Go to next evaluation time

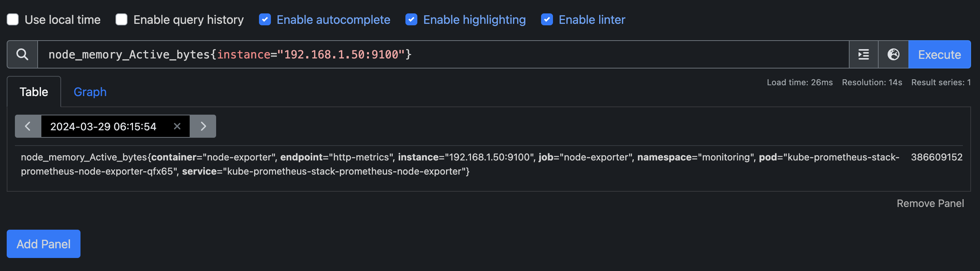click(203, 126)
